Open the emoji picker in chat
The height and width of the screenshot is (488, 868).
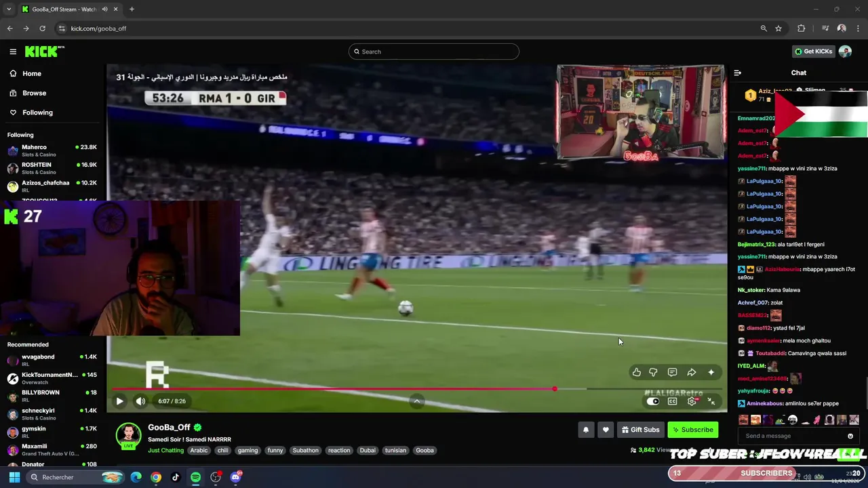(x=850, y=436)
